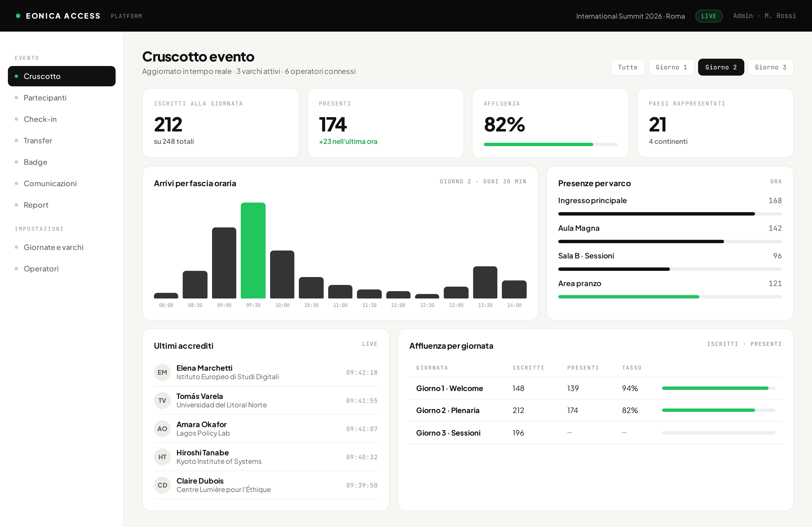Select the AO avatar for Amara Okafor
This screenshot has width=812, height=527.
pyautogui.click(x=162, y=429)
